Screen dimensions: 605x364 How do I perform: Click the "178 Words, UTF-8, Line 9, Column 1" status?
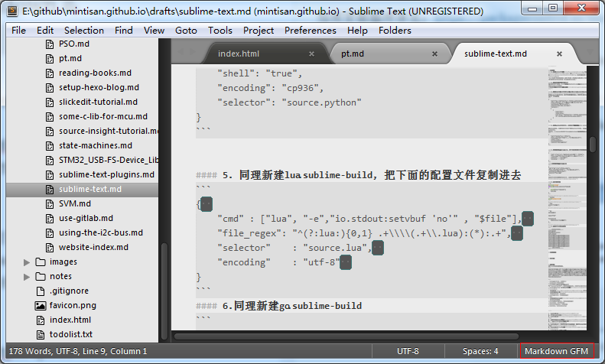click(78, 351)
